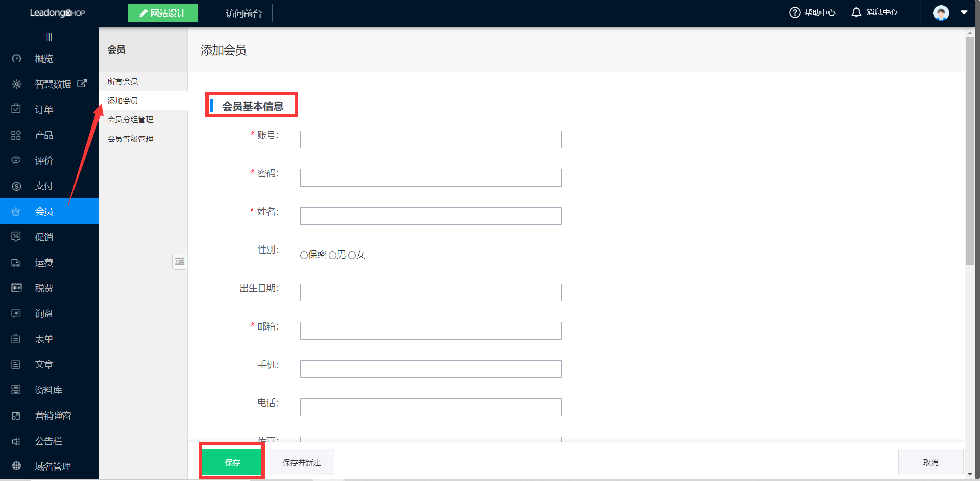Collapse the member submenu panel toggle
The height and width of the screenshot is (481, 980).
point(180,262)
